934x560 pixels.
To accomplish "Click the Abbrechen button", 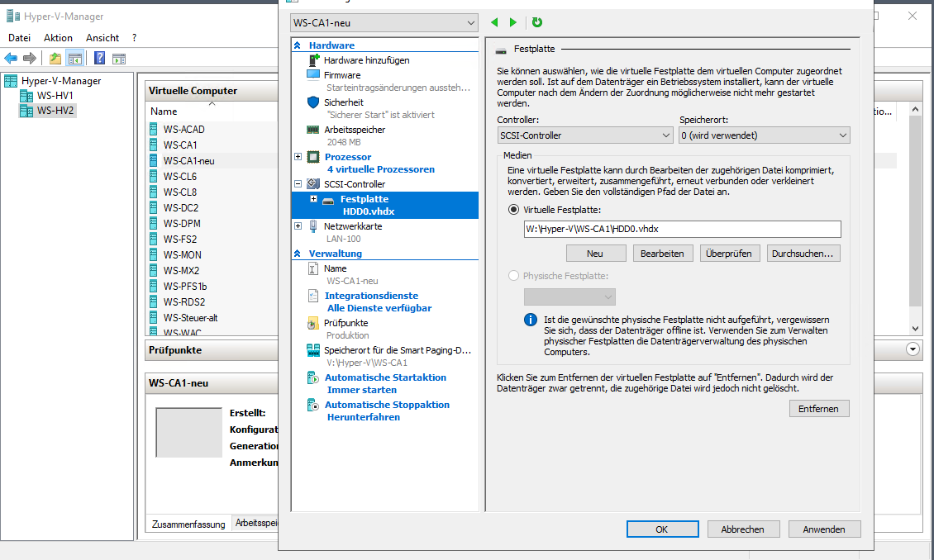I will tap(743, 529).
